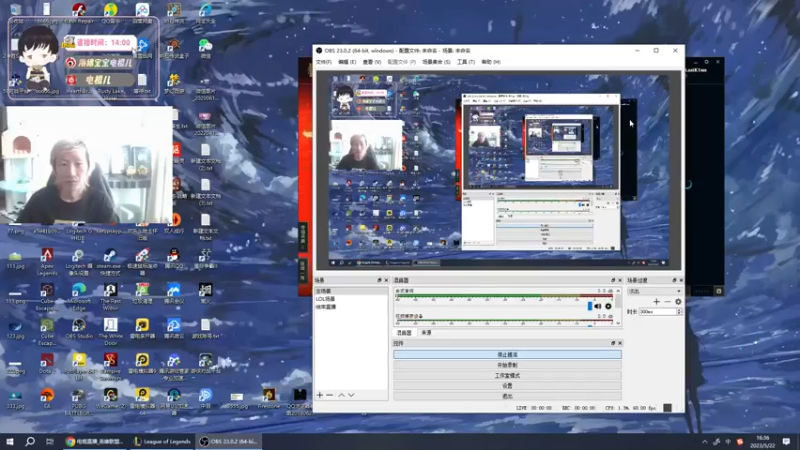This screenshot has width=800, height=450.
Task: Open the 查看(V) menu in OBS
Action: 371,62
